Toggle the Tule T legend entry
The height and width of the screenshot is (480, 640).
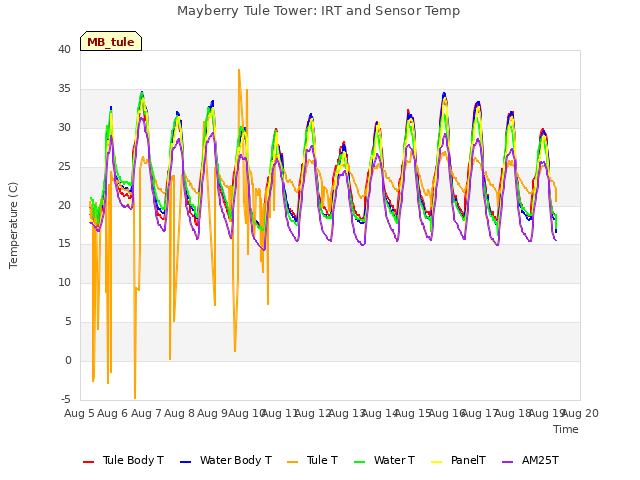tap(313, 460)
